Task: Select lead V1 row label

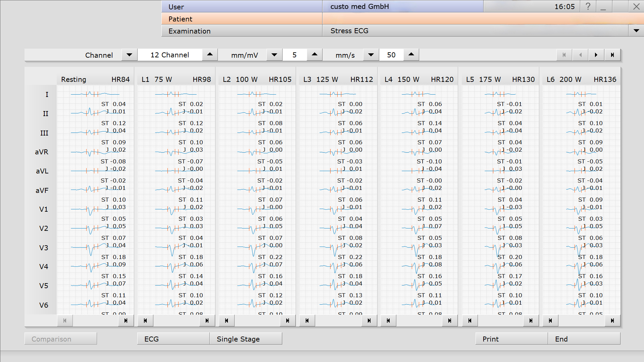Action: pos(44,209)
